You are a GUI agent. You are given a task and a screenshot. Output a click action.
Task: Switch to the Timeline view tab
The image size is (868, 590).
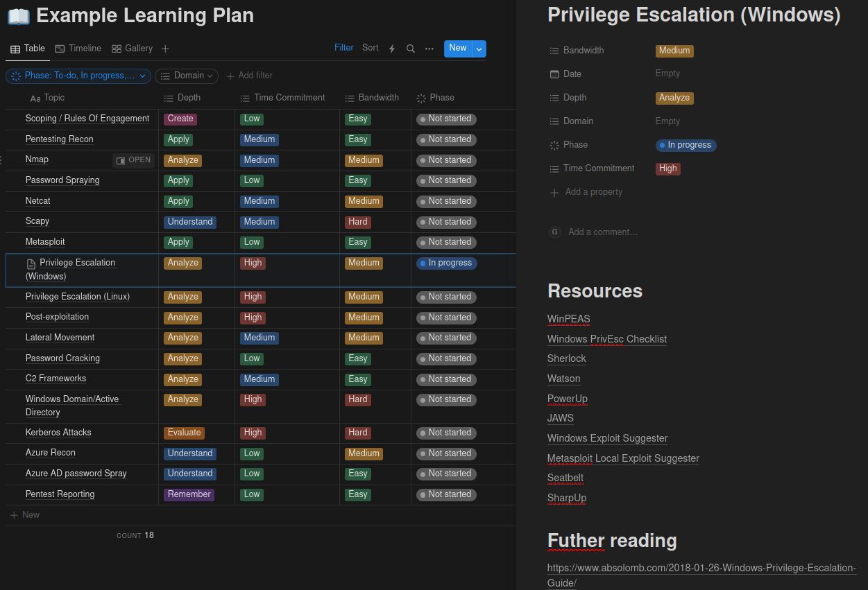[78, 49]
